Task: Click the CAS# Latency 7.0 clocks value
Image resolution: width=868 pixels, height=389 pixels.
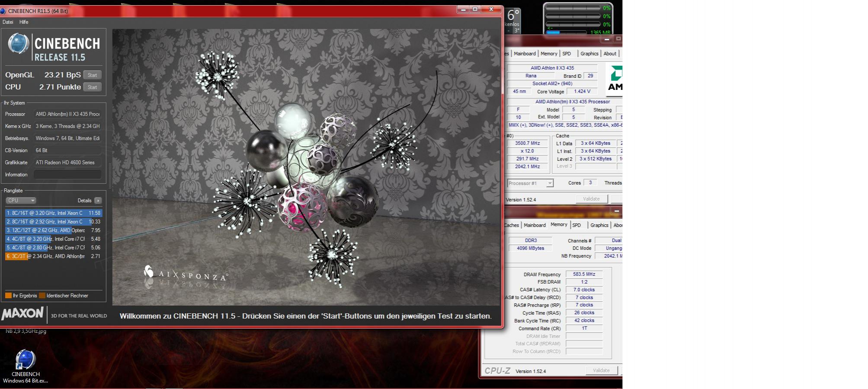Action: [584, 290]
